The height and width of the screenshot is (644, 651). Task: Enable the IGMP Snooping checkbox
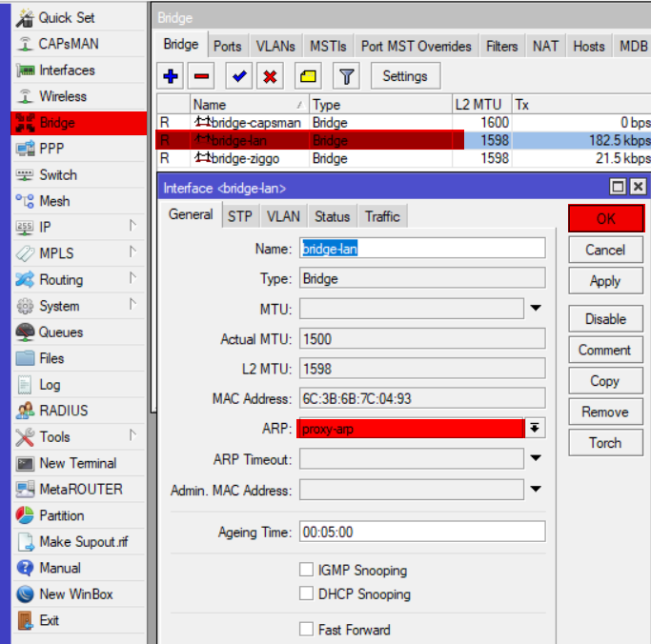pos(307,570)
